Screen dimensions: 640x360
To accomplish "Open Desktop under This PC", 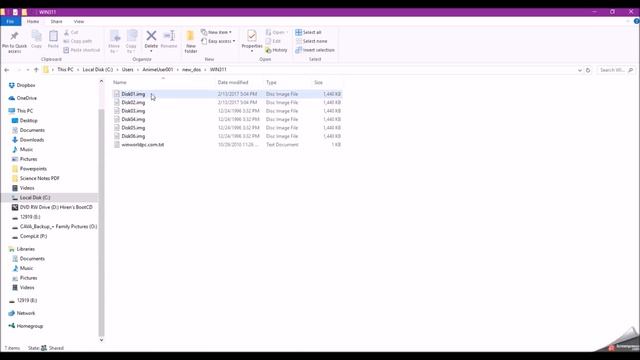I will pos(24,120).
